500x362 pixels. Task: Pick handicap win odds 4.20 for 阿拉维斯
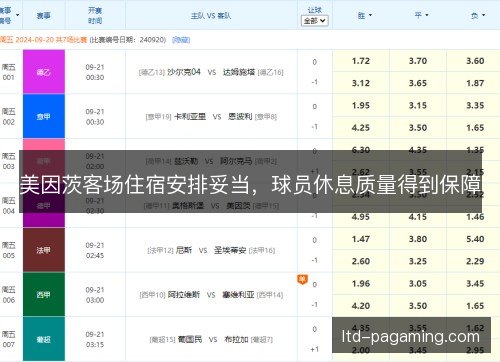click(x=361, y=306)
